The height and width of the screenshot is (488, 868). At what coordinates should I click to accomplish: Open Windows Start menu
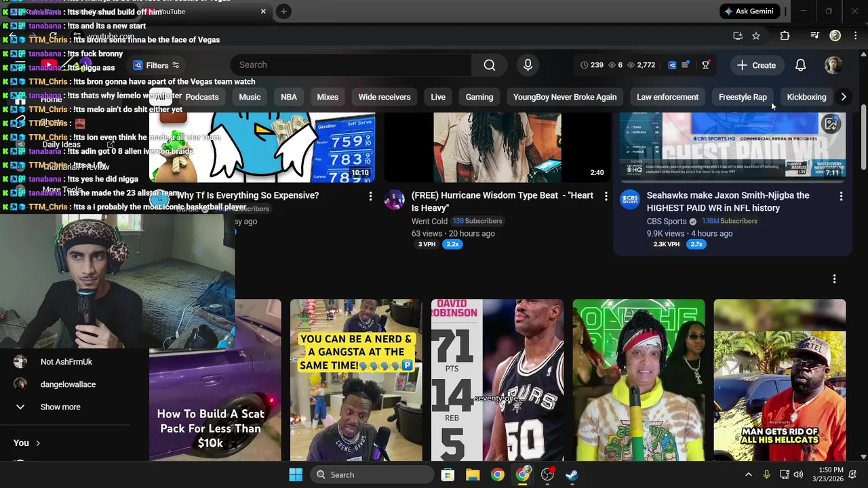point(296,474)
